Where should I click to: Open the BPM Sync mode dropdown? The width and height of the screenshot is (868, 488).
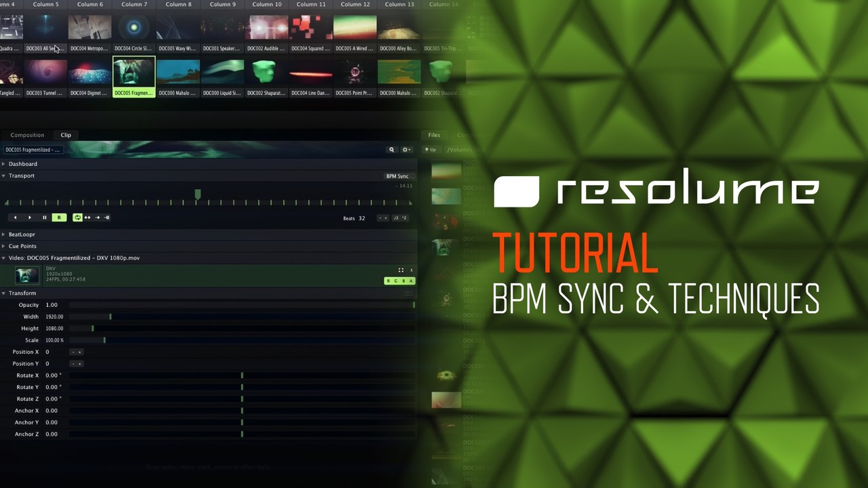pyautogui.click(x=399, y=176)
